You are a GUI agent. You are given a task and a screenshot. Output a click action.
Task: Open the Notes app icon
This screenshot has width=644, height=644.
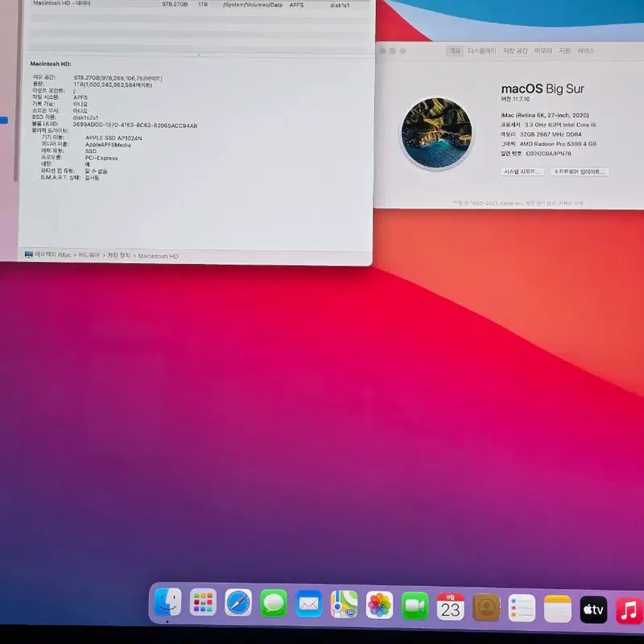point(558,609)
